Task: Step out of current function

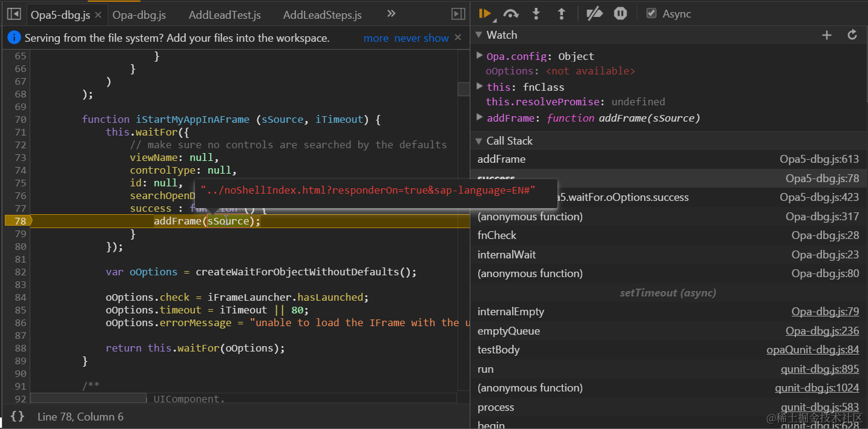Action: [561, 13]
